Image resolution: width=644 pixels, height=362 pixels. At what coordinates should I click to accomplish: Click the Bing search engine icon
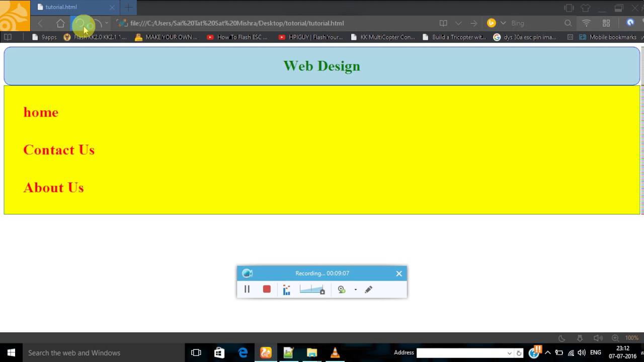click(492, 23)
